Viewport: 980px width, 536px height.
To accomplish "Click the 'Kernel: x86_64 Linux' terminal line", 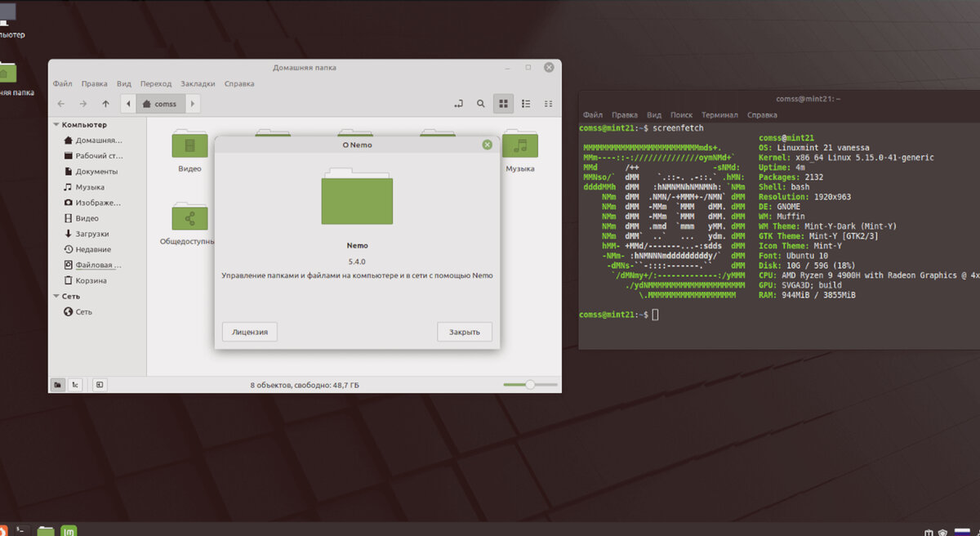I will [x=846, y=158].
